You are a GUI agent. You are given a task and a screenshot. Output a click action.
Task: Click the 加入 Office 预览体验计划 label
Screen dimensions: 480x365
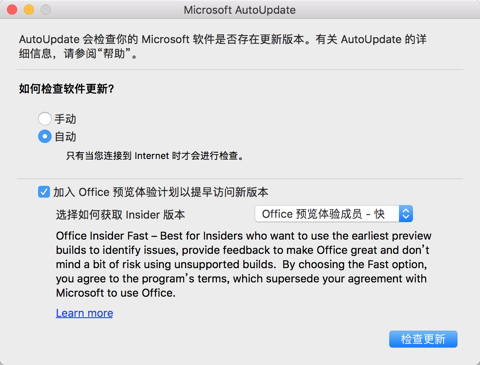161,192
